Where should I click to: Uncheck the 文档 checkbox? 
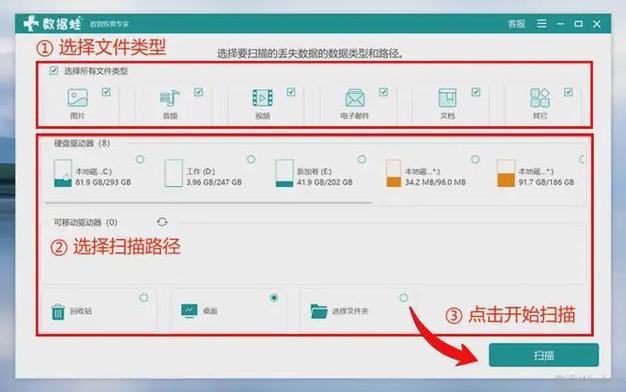(475, 92)
